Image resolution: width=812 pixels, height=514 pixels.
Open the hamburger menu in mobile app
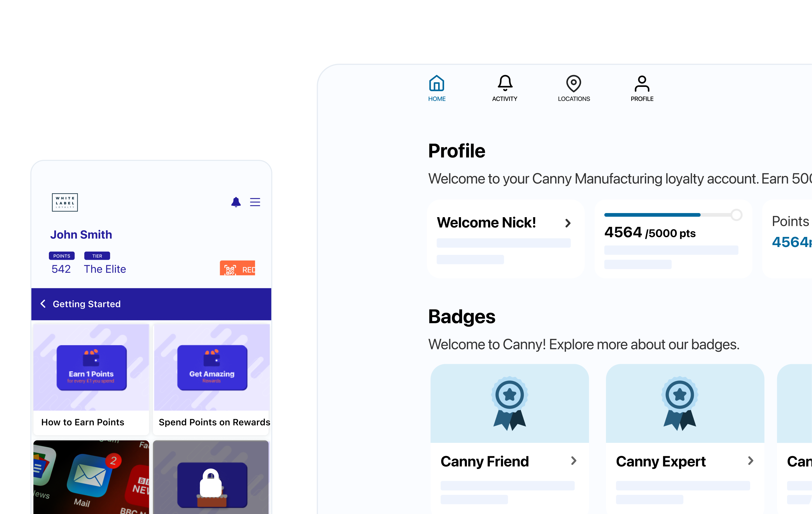pos(255,202)
